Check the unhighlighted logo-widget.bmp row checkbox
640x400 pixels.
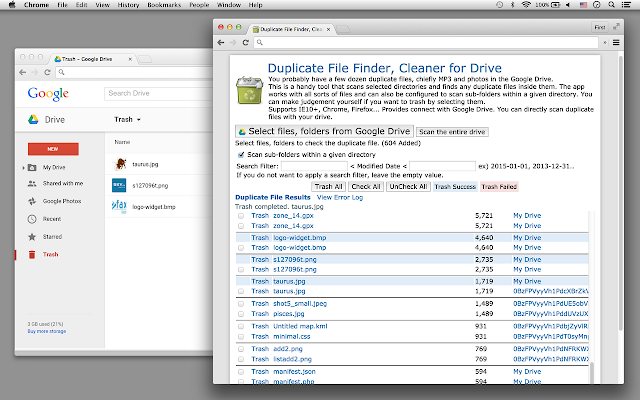pyautogui.click(x=241, y=248)
